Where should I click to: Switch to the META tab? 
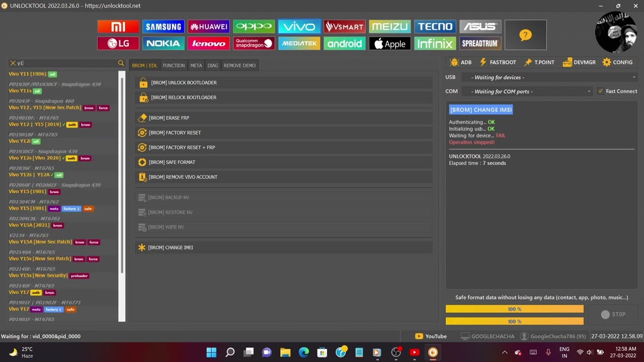(x=196, y=65)
